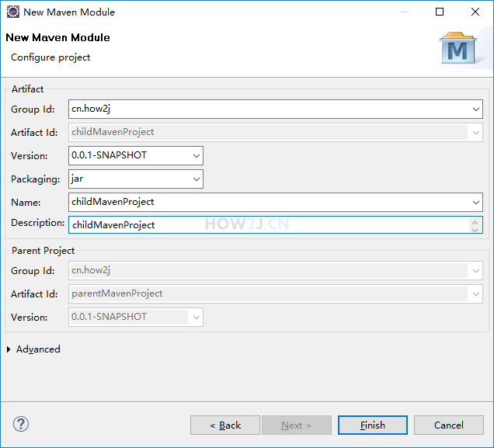This screenshot has height=448, width=494.
Task: Expand the Artifact Group Id dropdown arrow
Action: [475, 109]
